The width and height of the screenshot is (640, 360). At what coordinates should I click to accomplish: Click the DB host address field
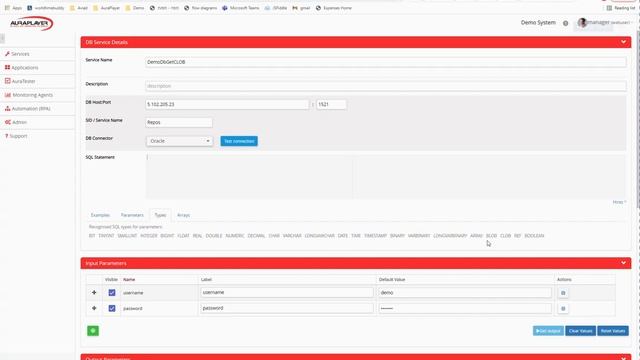click(x=227, y=104)
